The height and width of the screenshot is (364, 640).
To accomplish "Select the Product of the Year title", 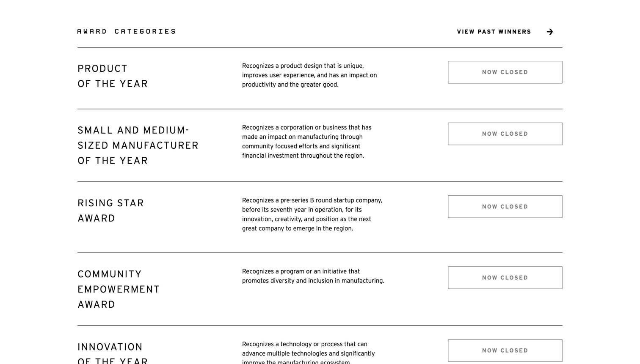I will tap(113, 76).
